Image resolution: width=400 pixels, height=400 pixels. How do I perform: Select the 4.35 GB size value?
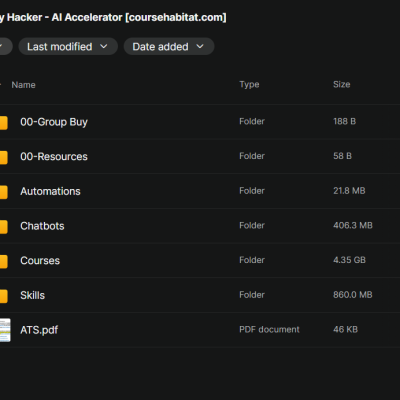click(349, 260)
